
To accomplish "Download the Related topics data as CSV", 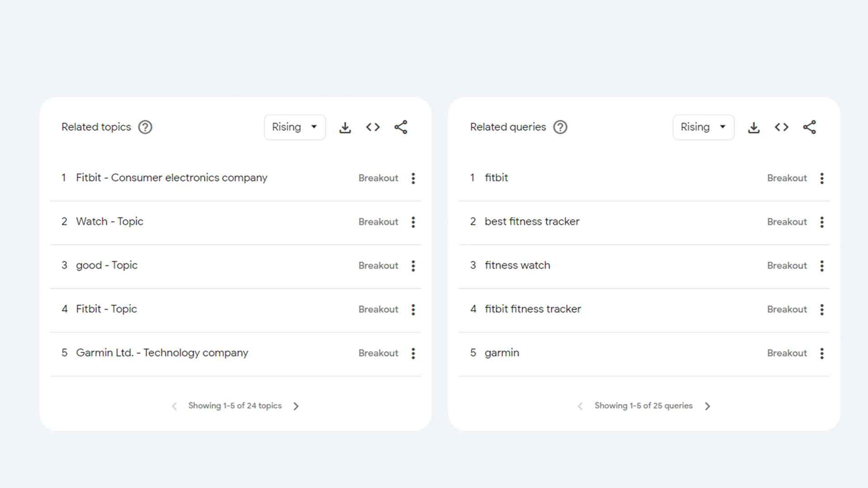I will coord(345,127).
